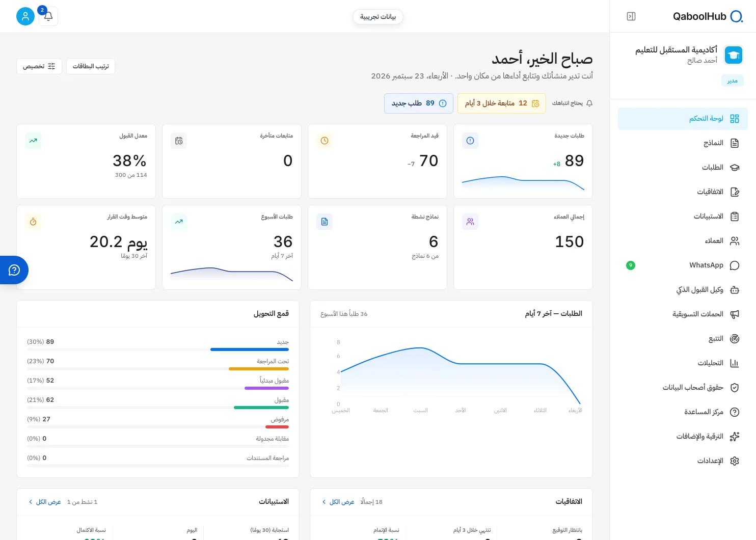756x540 pixels.
Task: Navigate to الاستبيانات sidebar item
Action: pos(683,217)
